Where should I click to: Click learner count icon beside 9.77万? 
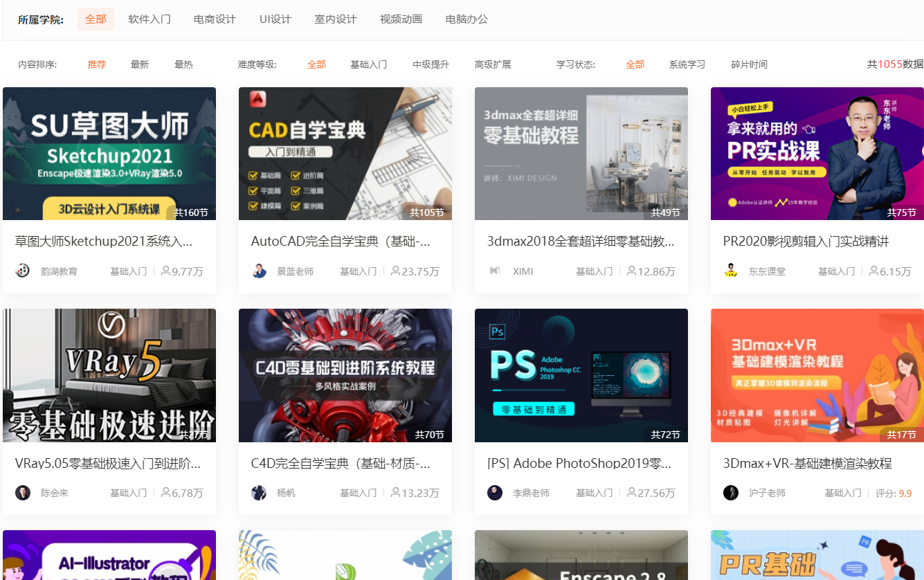165,271
